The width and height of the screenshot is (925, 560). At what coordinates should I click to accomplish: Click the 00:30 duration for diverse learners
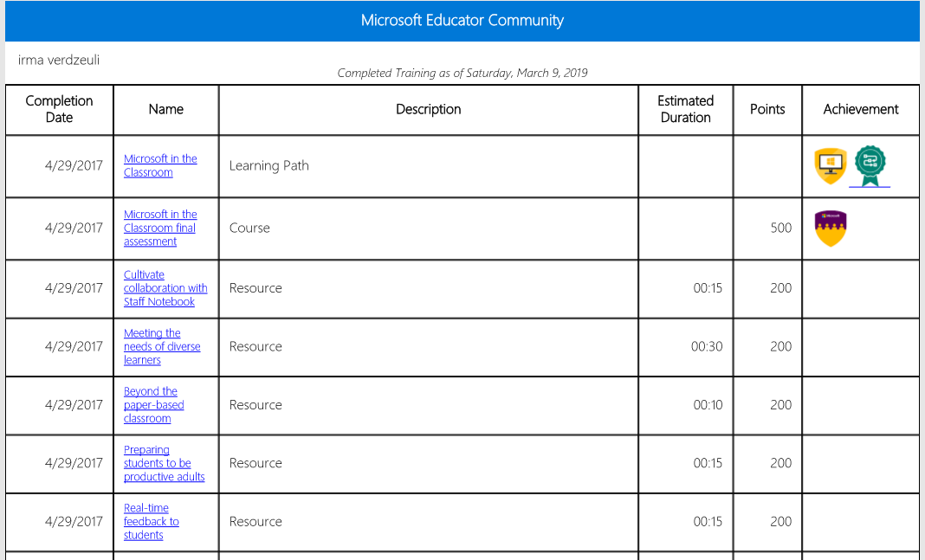pos(707,346)
